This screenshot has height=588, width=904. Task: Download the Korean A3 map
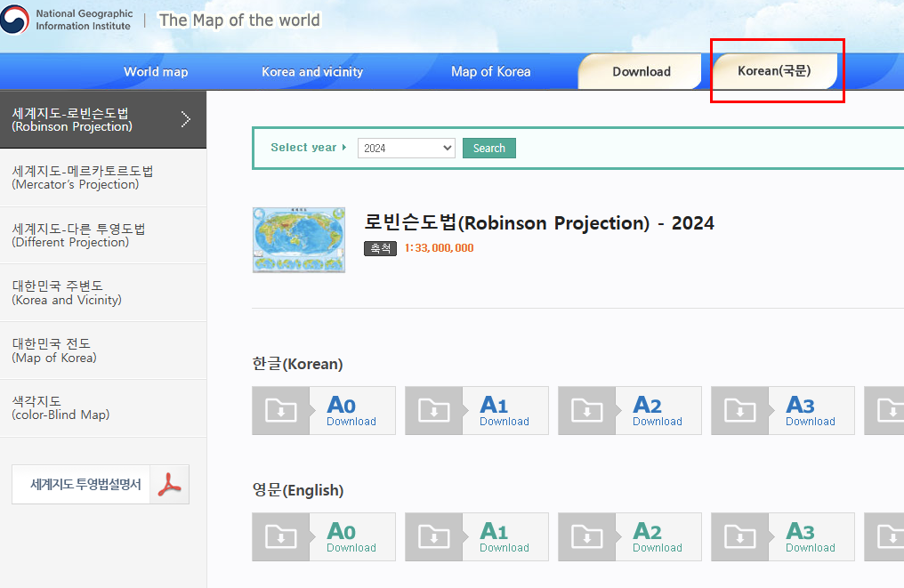[x=811, y=410]
